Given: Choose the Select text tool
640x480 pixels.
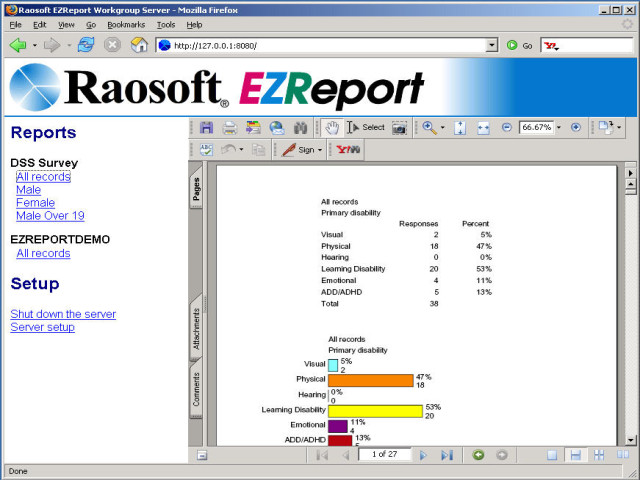Looking at the screenshot, I should pos(366,128).
